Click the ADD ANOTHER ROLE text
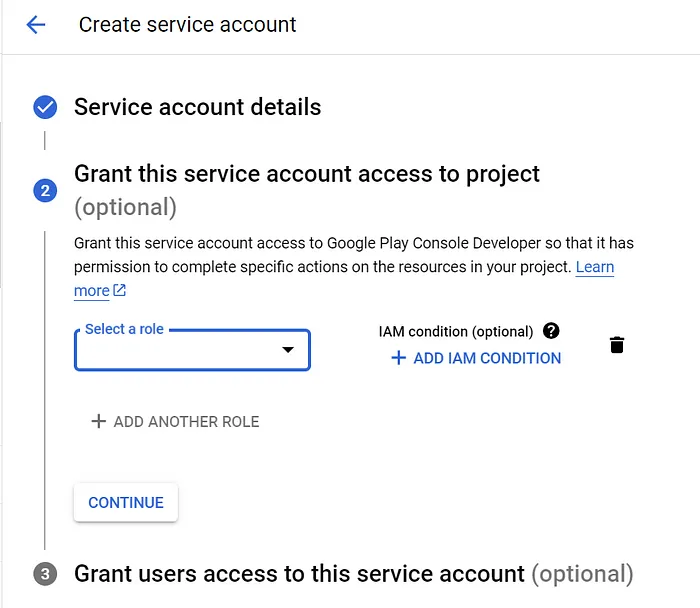The height and width of the screenshot is (608, 700). point(186,422)
